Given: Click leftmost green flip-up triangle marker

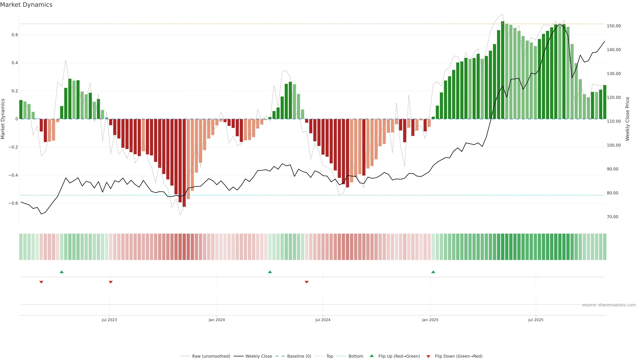Looking at the screenshot, I should tap(62, 272).
